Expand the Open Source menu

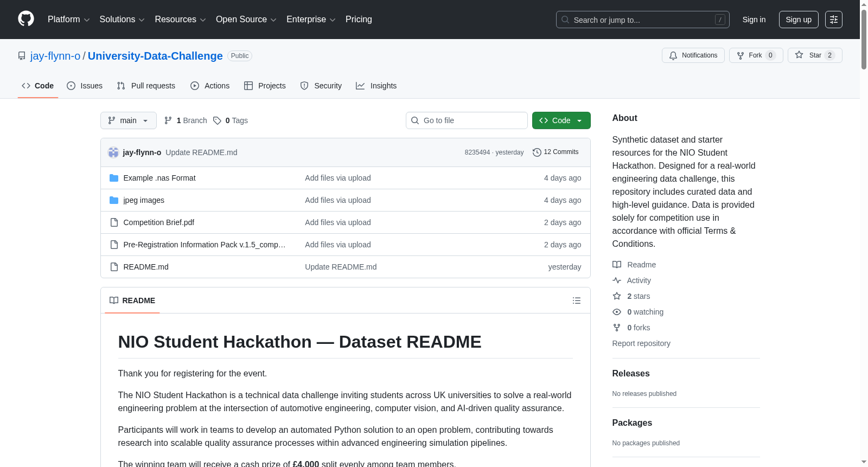pos(246,20)
